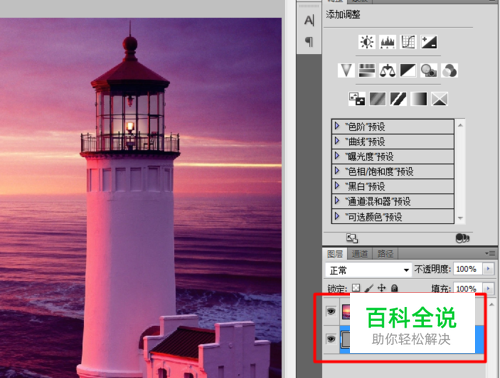Add a Curves adjustment layer

tap(408, 42)
